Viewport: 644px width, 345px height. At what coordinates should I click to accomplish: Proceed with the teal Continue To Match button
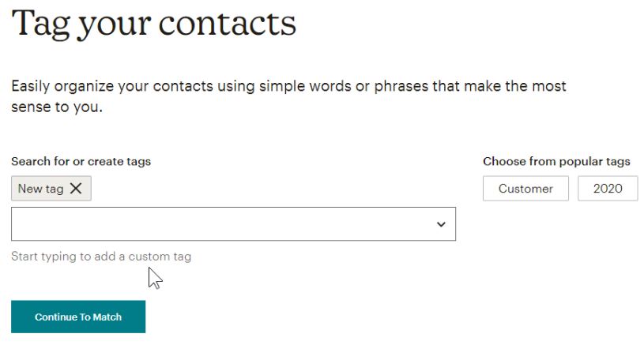(78, 317)
